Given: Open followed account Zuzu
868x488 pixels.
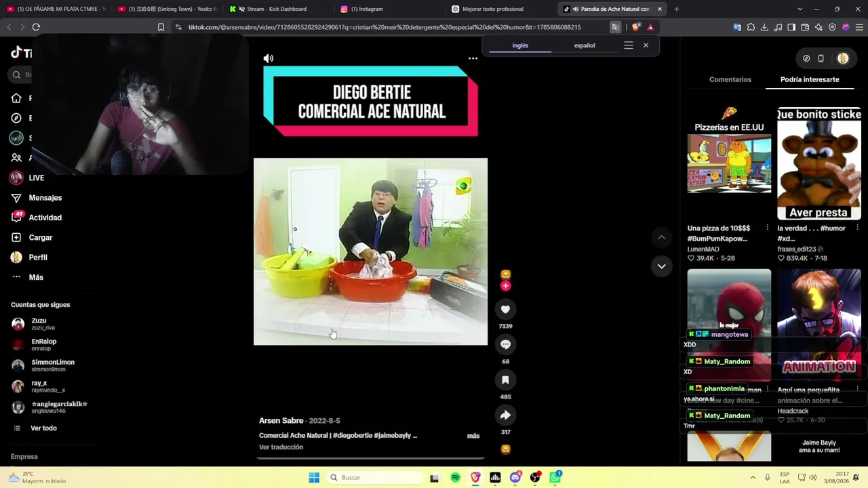Looking at the screenshot, I should tap(34, 324).
